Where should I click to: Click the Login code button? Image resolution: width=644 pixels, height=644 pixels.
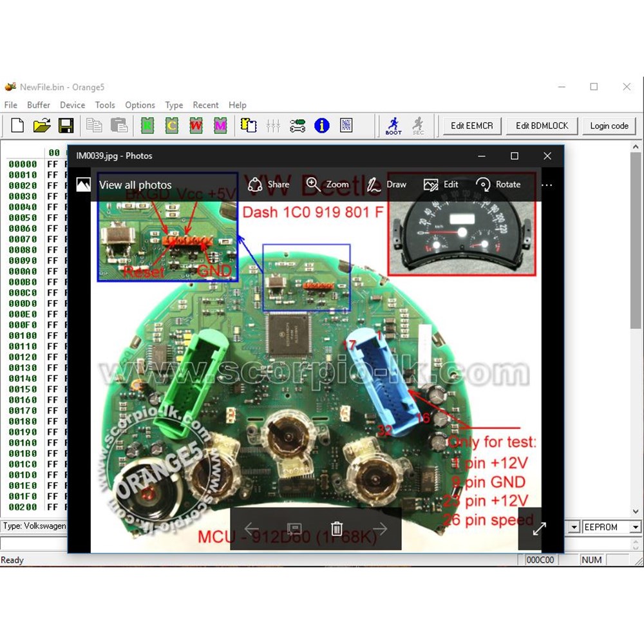click(x=609, y=126)
